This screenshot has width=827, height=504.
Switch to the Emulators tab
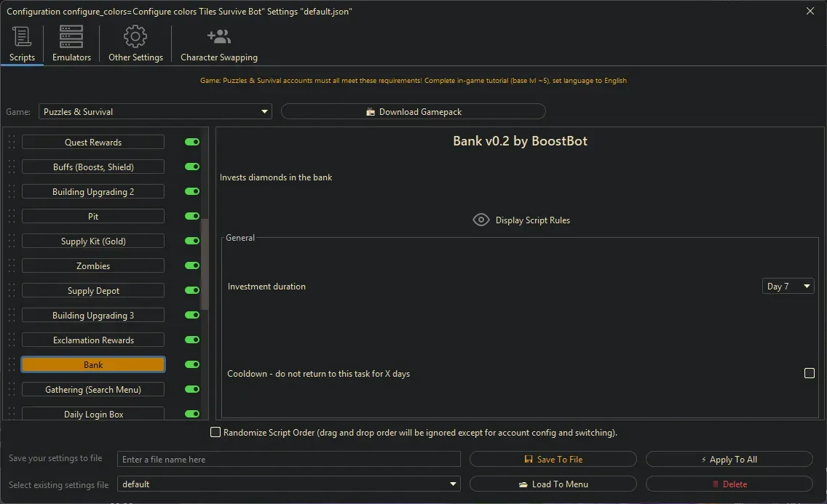pyautogui.click(x=70, y=44)
